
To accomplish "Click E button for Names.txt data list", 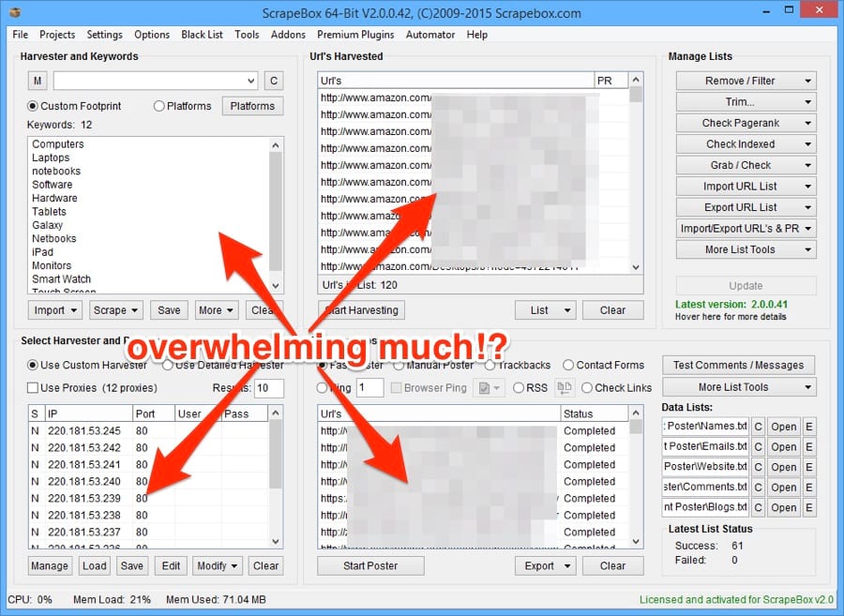I will (808, 427).
